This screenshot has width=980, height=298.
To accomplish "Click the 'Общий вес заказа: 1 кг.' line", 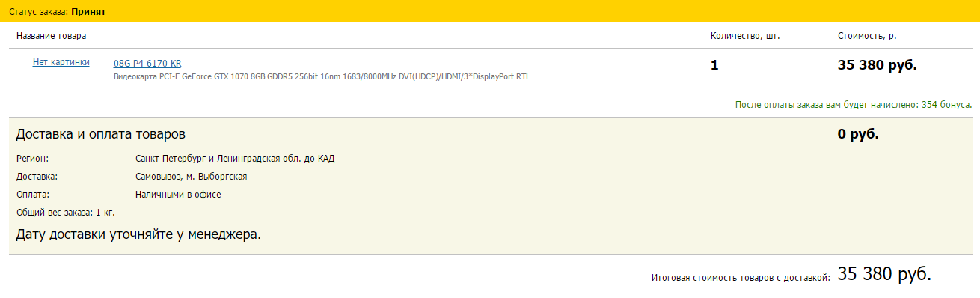I will (x=66, y=213).
